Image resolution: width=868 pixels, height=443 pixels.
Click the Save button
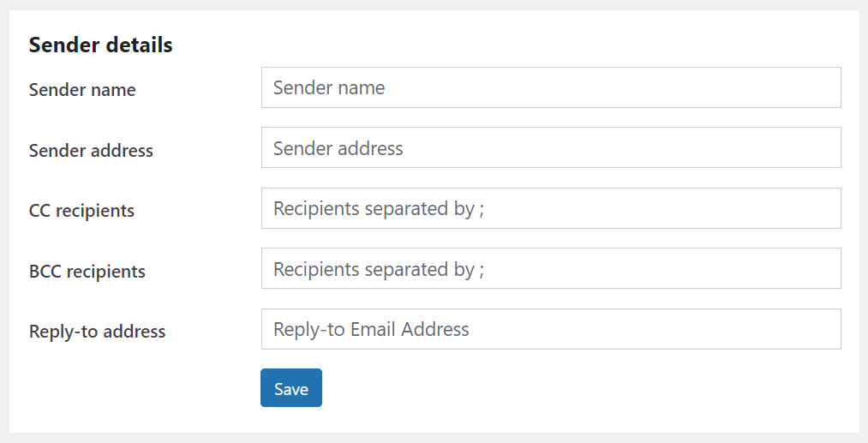click(x=291, y=388)
